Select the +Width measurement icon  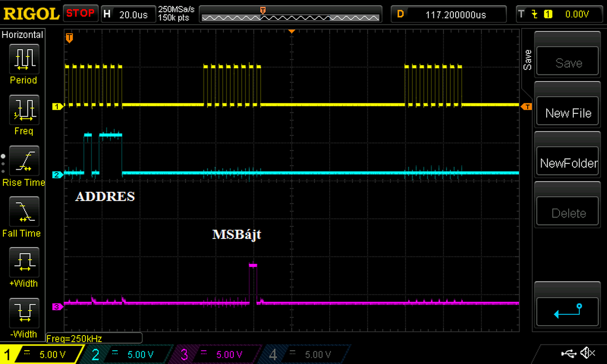click(x=24, y=262)
